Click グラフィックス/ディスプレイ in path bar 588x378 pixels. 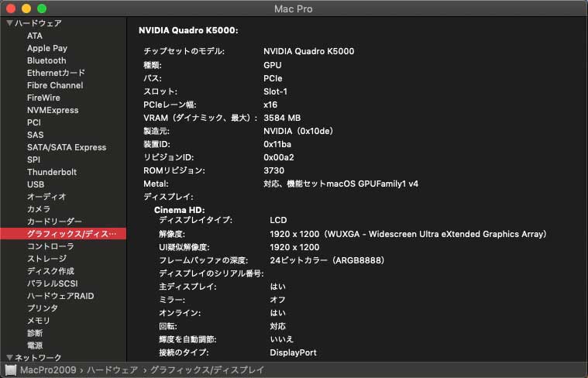[x=207, y=370]
